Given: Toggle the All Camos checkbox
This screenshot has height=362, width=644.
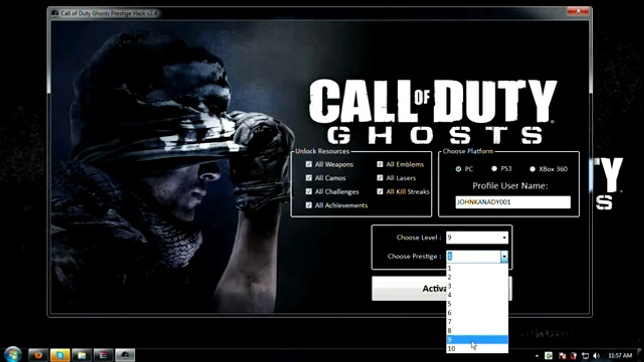Looking at the screenshot, I should 309,178.
